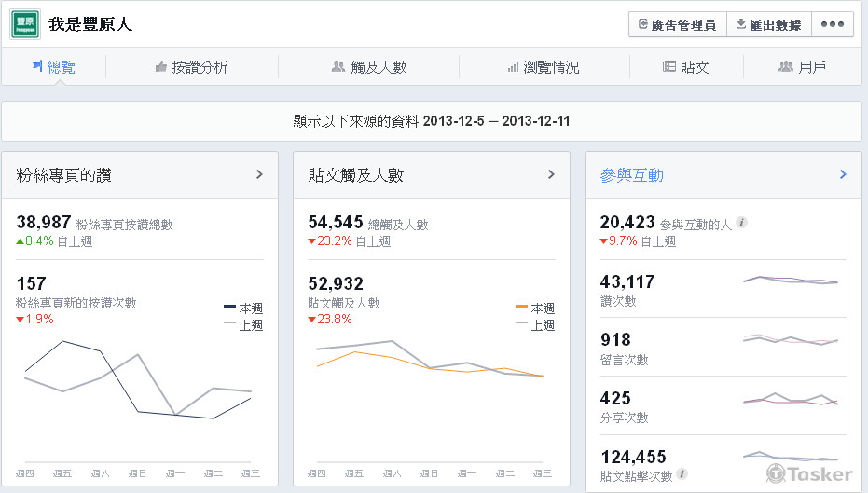Click the 157 new likes number
Image resolution: width=868 pixels, height=493 pixels.
click(x=31, y=284)
